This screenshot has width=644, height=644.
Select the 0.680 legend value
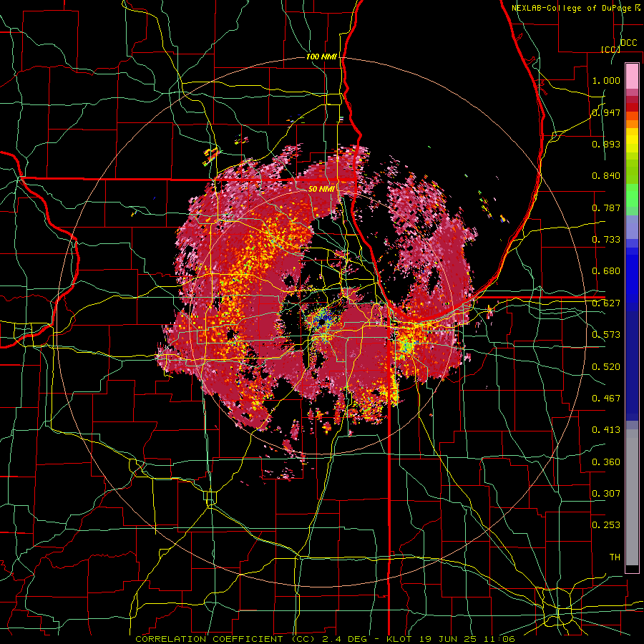[606, 271]
